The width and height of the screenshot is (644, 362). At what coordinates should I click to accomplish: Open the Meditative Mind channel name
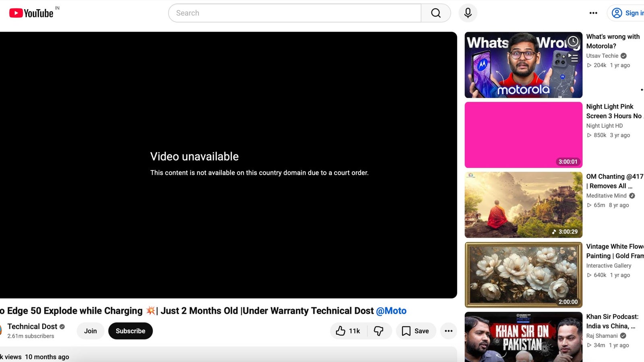[x=606, y=196]
